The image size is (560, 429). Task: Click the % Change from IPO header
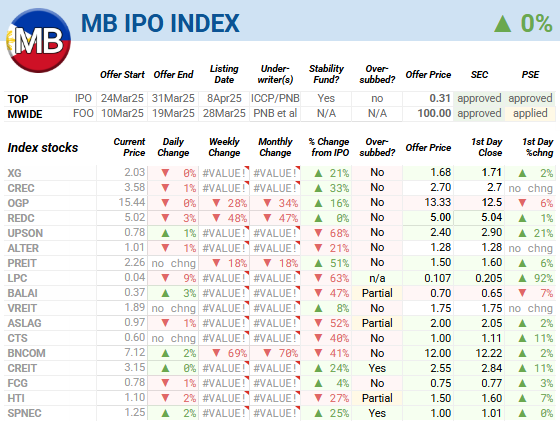point(329,147)
